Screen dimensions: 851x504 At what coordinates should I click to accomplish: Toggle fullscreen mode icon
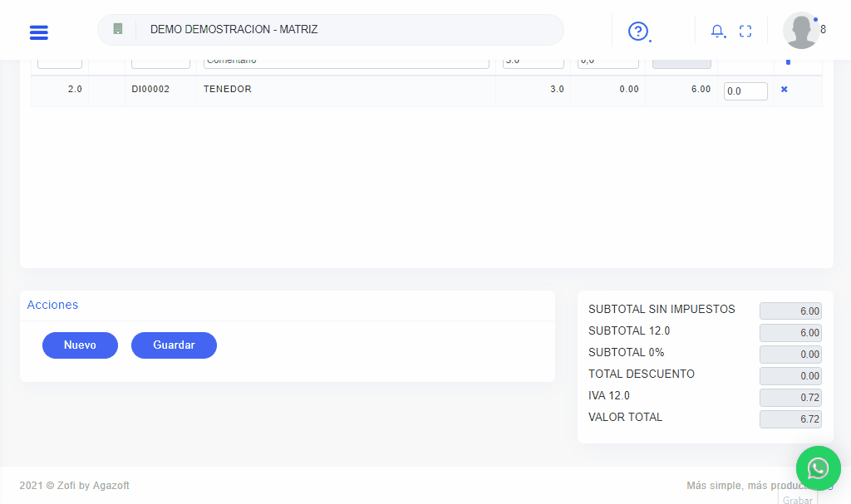tap(745, 32)
